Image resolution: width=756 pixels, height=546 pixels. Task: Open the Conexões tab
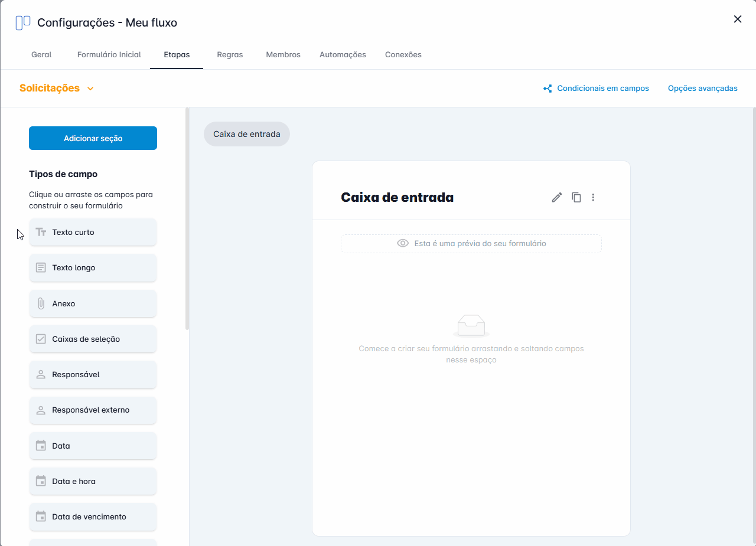click(403, 54)
